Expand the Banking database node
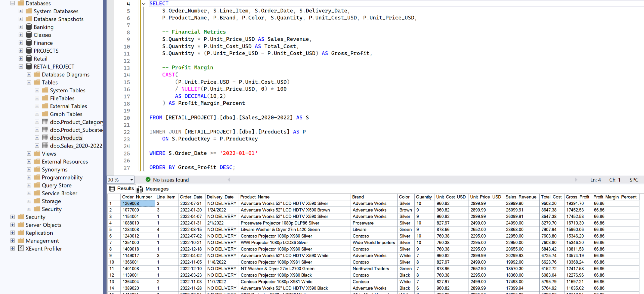 21,27
